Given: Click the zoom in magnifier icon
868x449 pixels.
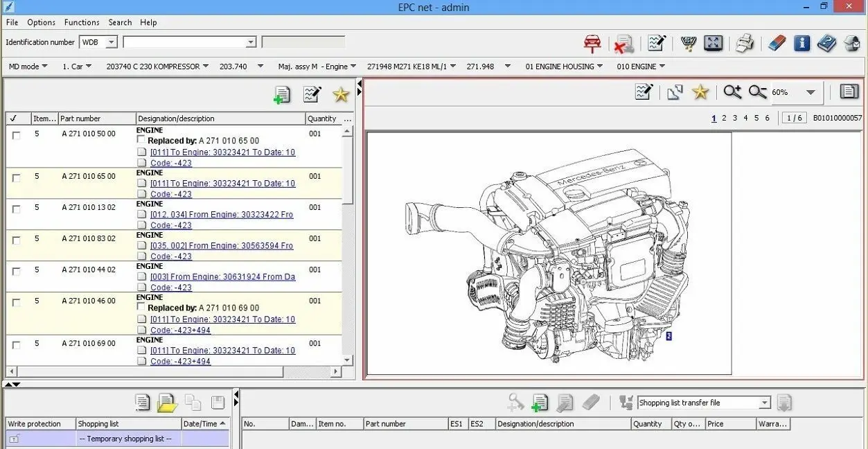Looking at the screenshot, I should (x=732, y=92).
